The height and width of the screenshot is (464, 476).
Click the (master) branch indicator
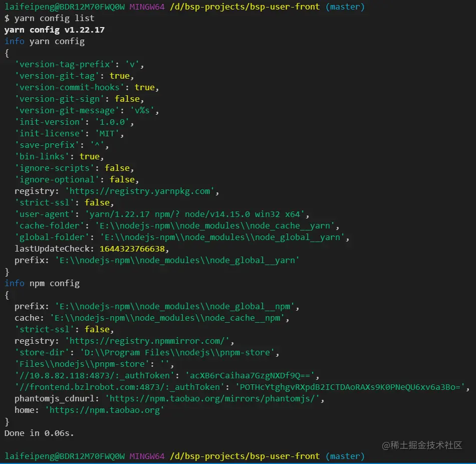[345, 7]
